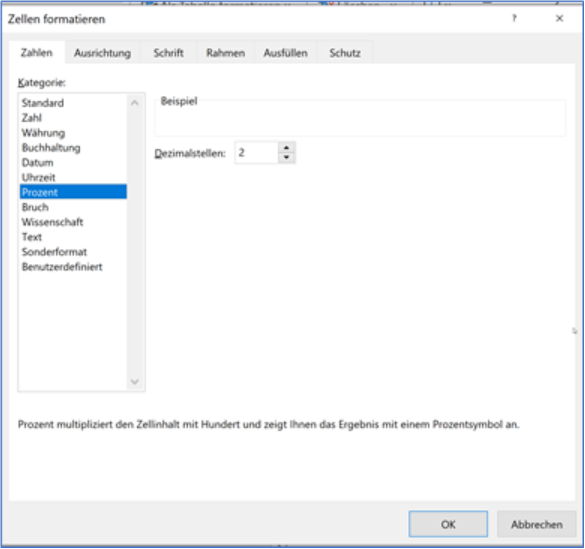Switch to the Ausrichtung tab

coord(103,53)
